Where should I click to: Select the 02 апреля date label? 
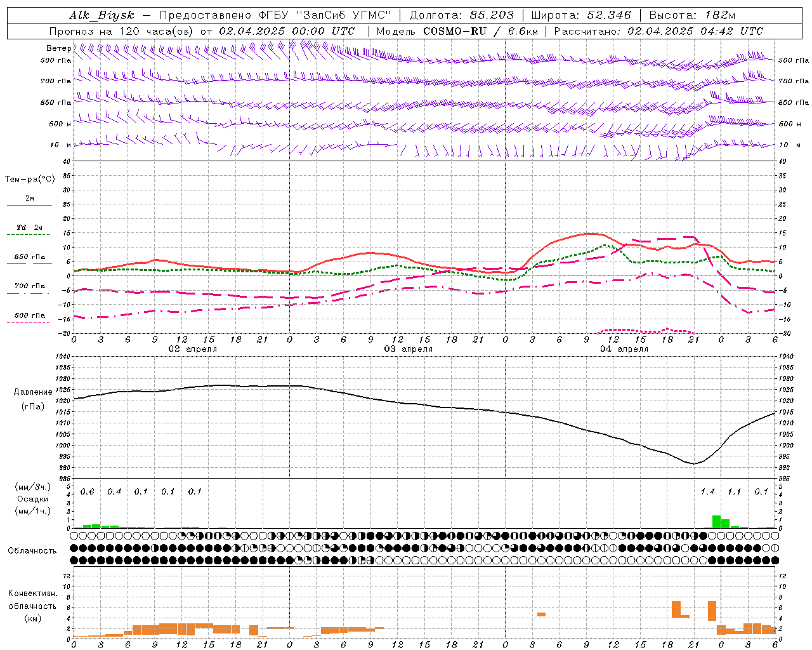(x=192, y=349)
